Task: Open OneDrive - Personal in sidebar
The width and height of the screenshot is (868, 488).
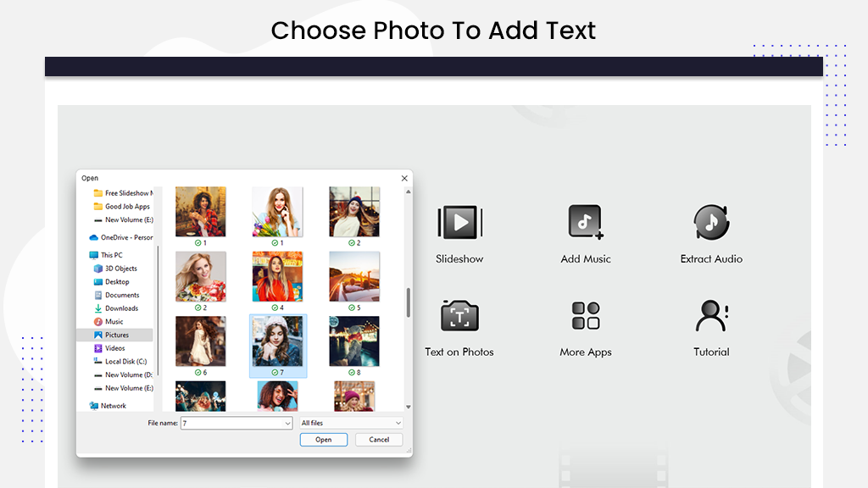Action: click(x=120, y=237)
